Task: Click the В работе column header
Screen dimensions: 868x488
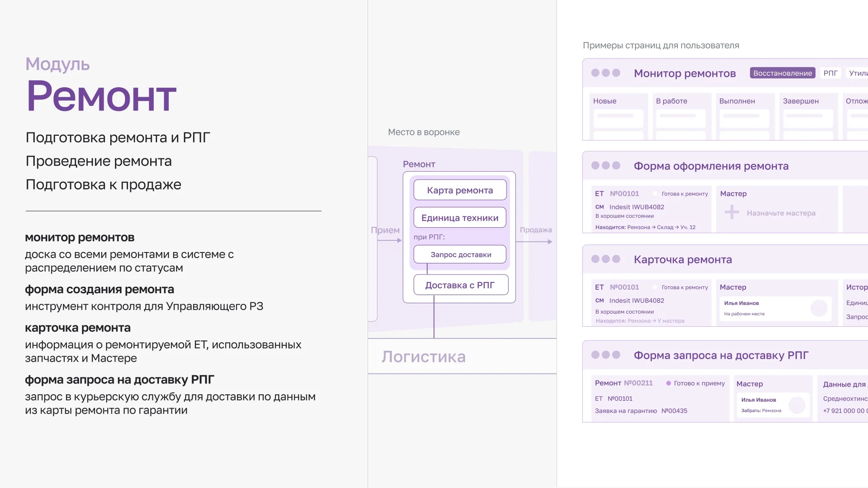Action: (671, 101)
